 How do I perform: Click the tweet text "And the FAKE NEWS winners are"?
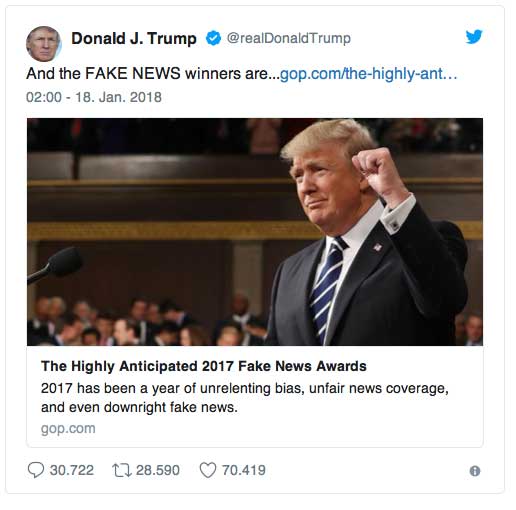[147, 73]
